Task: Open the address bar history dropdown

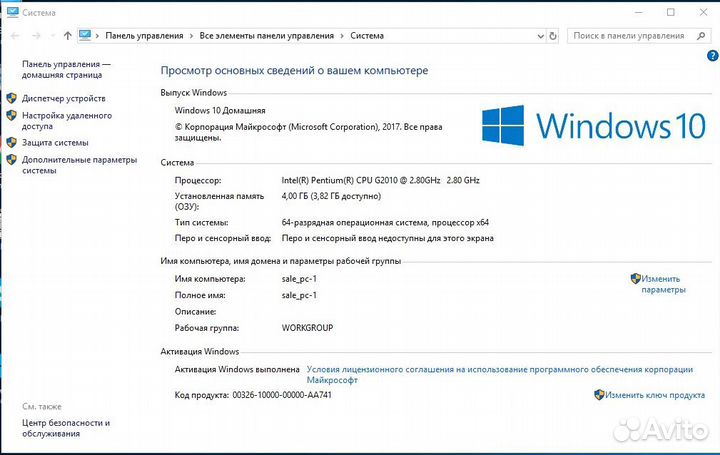Action: (x=540, y=36)
